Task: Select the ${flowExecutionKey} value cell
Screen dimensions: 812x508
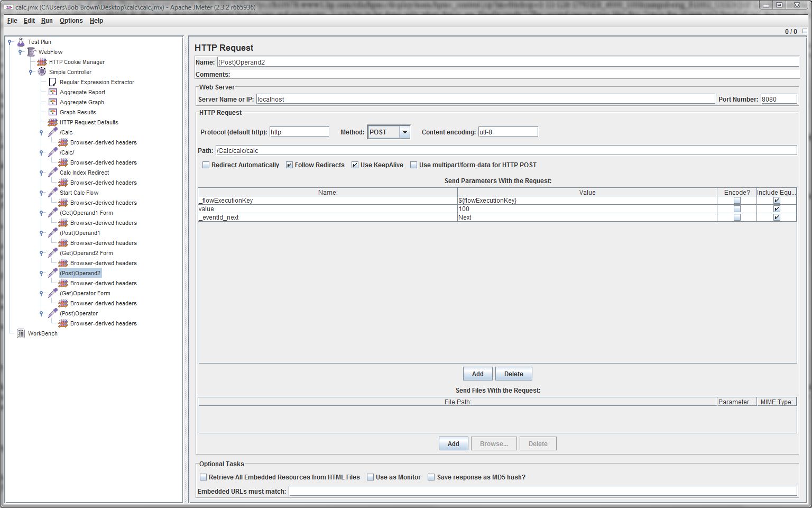Action: coord(587,201)
